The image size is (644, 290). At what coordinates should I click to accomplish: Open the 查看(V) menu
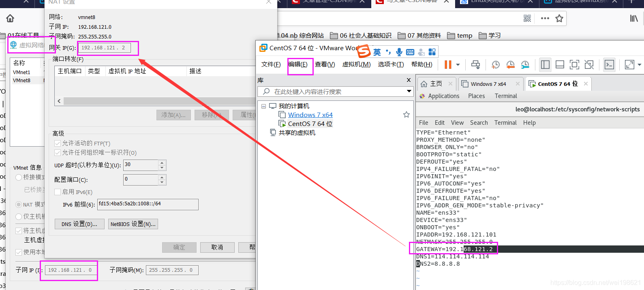325,64
